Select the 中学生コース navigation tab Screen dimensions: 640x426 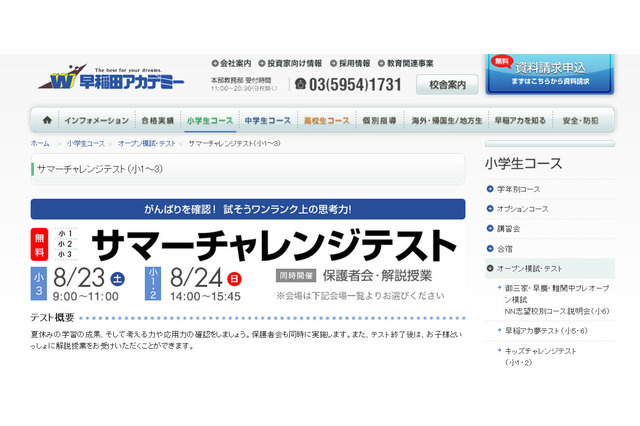(268, 120)
